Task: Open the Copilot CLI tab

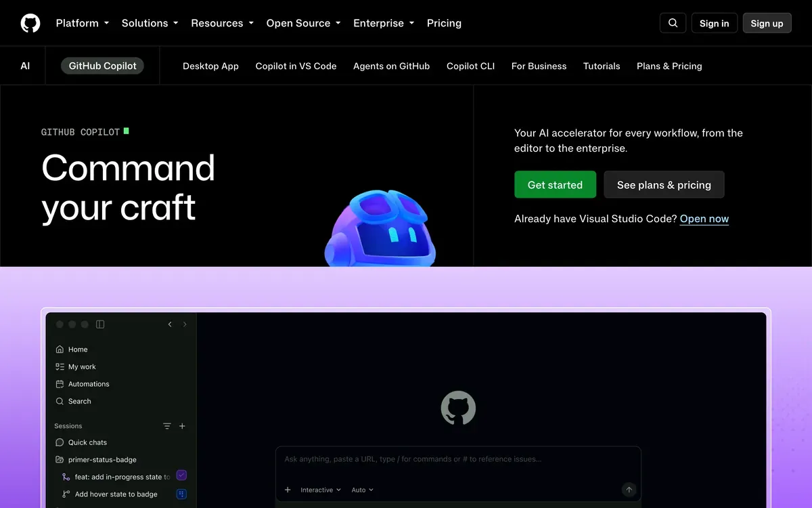Action: pyautogui.click(x=470, y=66)
